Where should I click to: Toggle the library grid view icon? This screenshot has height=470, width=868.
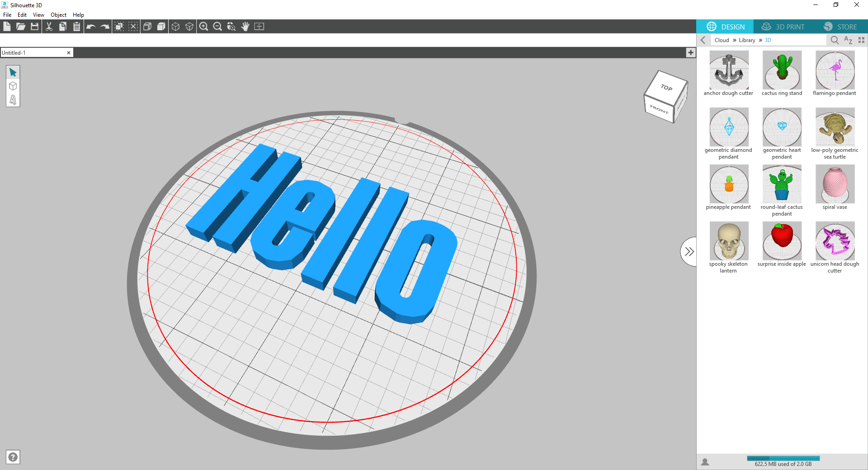click(x=861, y=40)
